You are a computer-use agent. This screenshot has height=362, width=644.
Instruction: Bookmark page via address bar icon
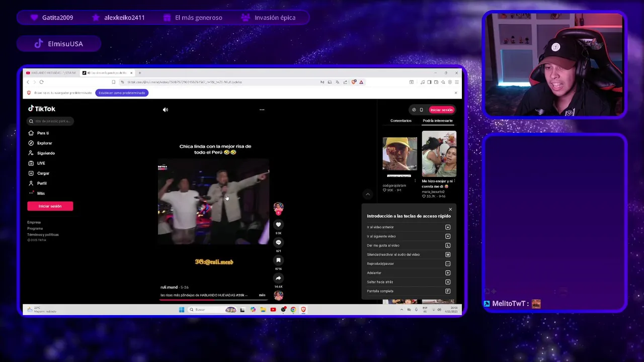tap(114, 82)
